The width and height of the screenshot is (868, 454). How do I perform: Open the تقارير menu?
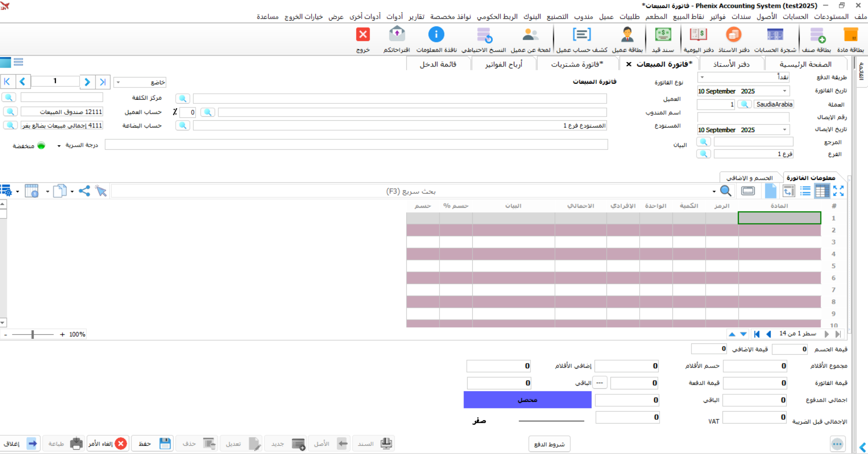tap(416, 17)
